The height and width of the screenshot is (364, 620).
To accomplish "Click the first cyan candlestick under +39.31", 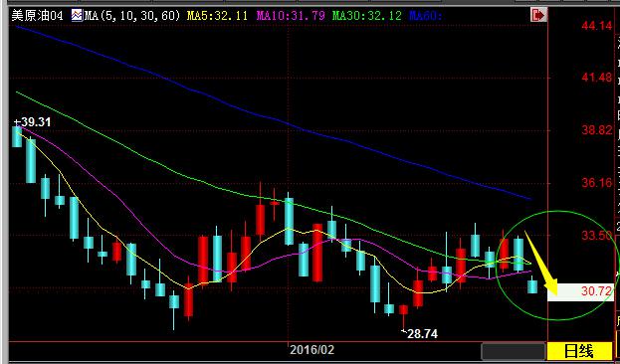I will coord(17,136).
